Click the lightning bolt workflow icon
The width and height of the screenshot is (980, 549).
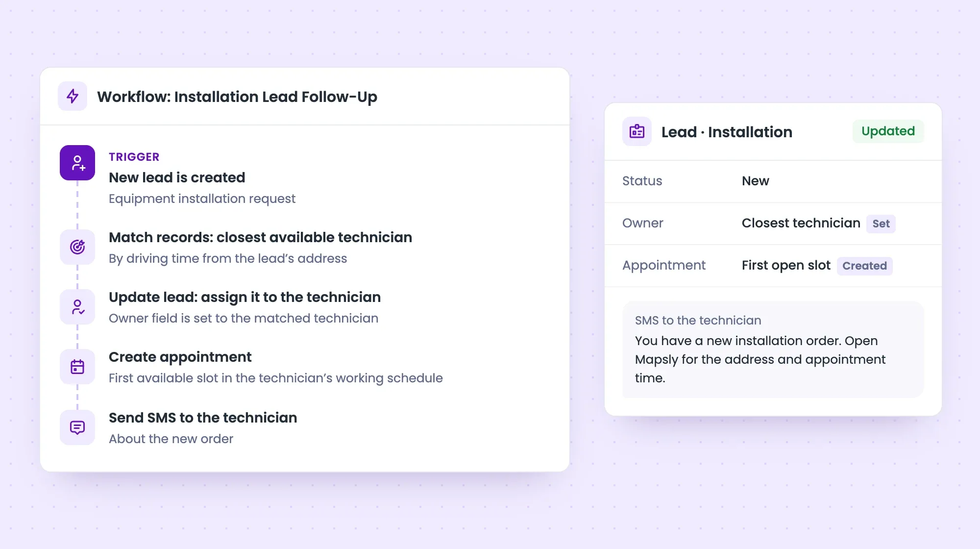click(x=73, y=96)
